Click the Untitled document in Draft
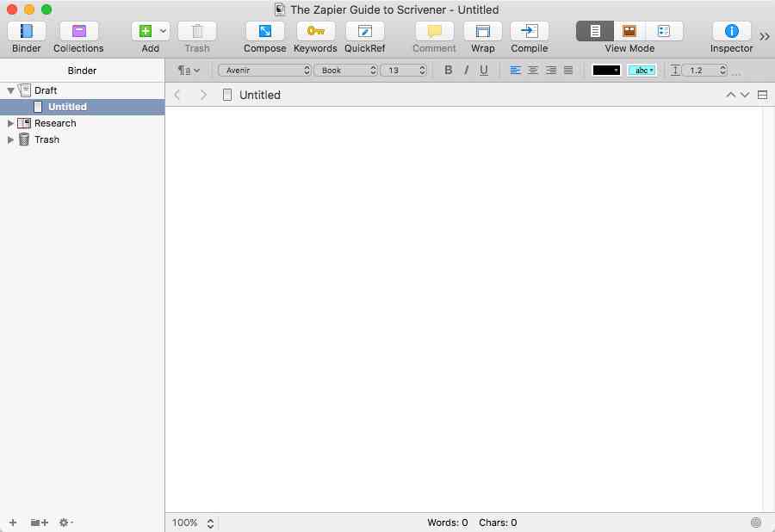Screen dimensions: 775x532 point(66,106)
